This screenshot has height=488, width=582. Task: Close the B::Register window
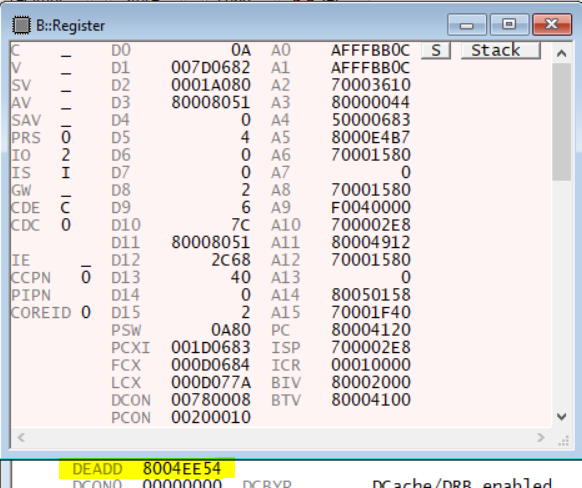(552, 25)
